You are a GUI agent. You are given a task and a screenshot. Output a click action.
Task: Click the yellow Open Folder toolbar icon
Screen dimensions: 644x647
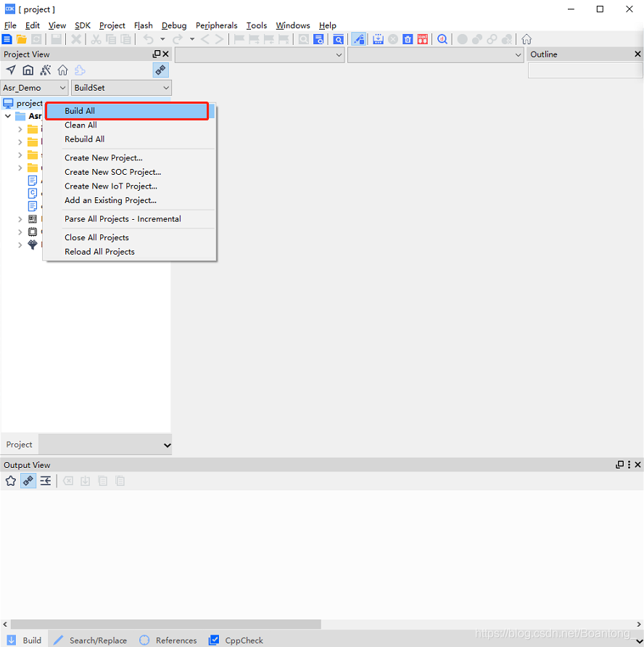22,39
